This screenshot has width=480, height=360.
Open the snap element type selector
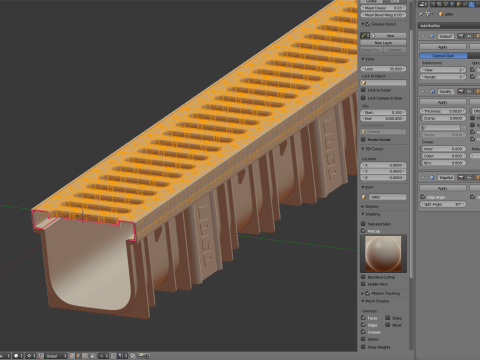122,356
